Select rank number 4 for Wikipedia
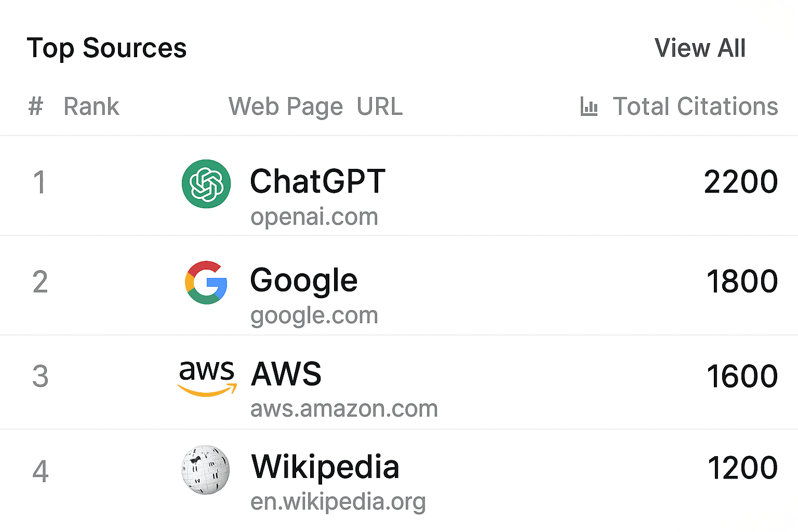This screenshot has height=532, width=798. (x=40, y=470)
